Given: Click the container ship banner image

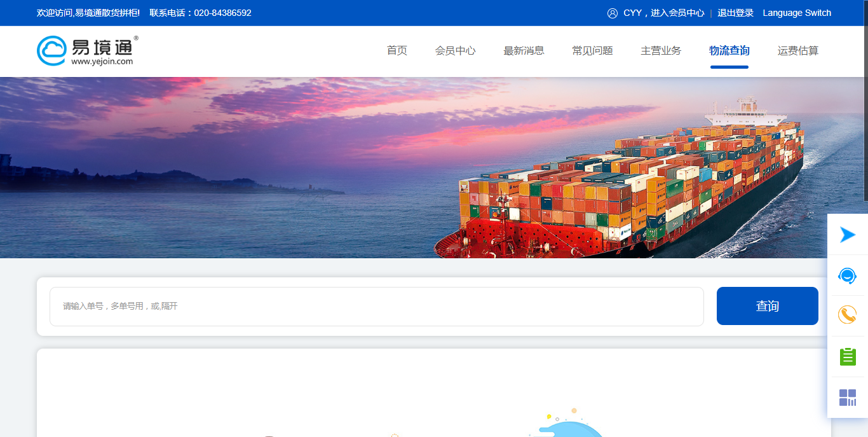Looking at the screenshot, I should [434, 168].
